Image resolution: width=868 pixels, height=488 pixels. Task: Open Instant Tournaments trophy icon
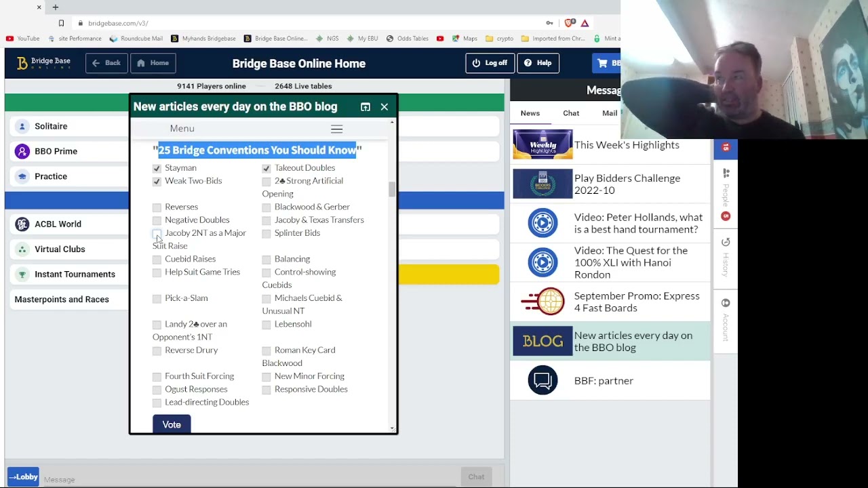(22, 274)
